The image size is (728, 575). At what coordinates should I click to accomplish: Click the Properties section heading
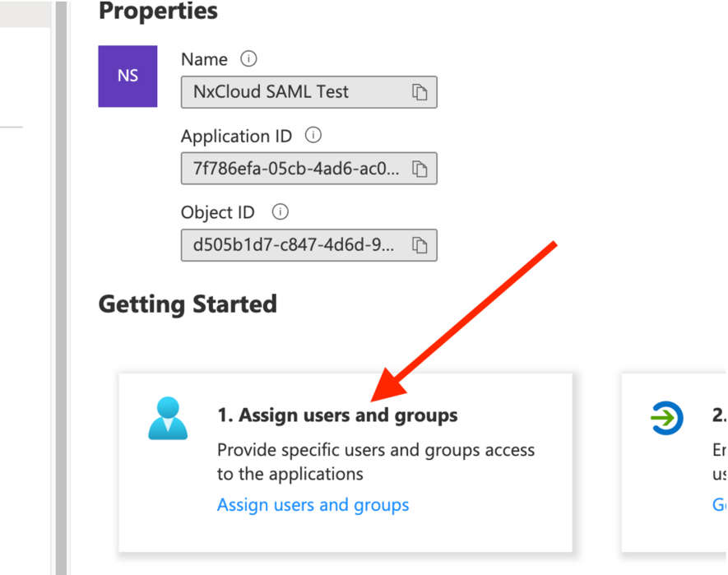coord(158,12)
